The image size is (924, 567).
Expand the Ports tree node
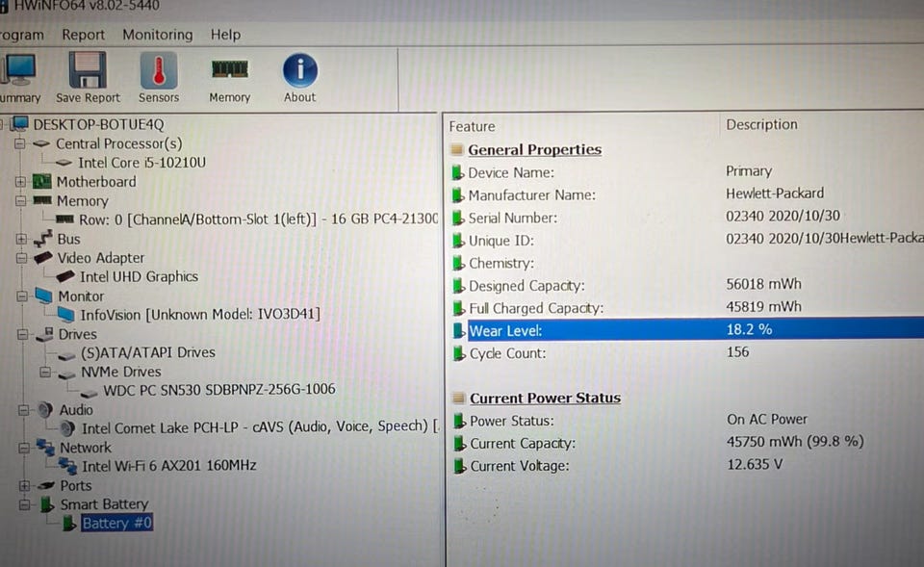pos(24,486)
